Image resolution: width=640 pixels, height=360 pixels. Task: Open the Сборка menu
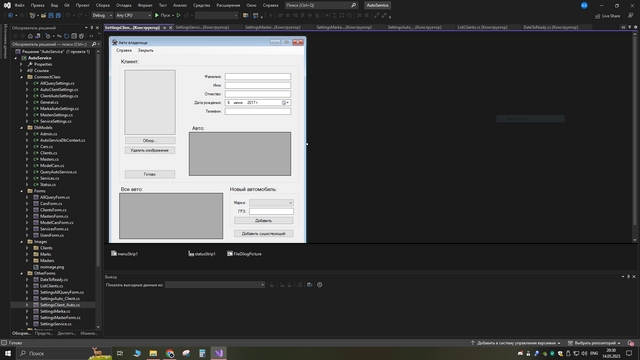[x=102, y=5]
